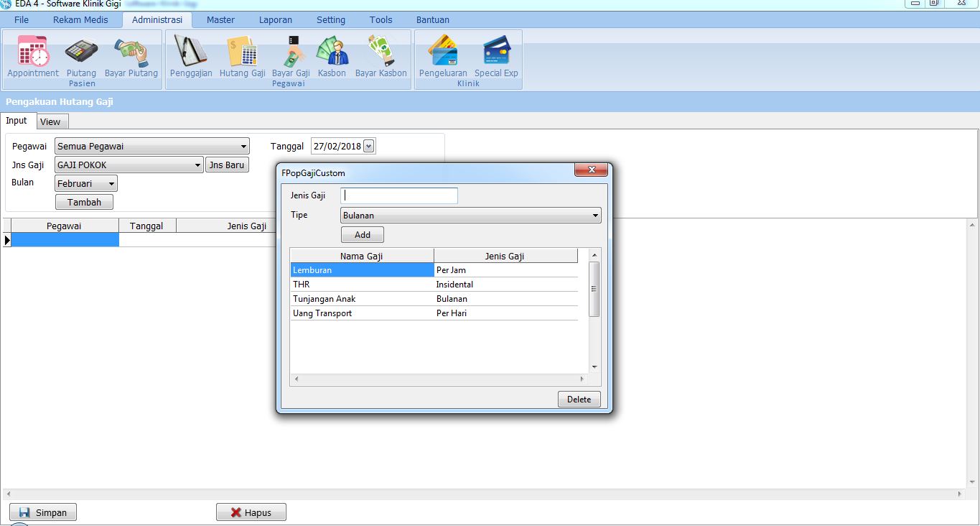
Task: Open the Tools menu
Action: (381, 19)
